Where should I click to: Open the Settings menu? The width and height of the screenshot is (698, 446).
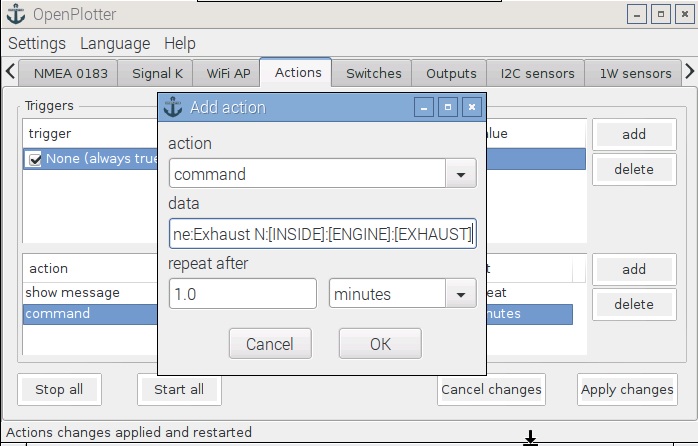pyautogui.click(x=37, y=44)
